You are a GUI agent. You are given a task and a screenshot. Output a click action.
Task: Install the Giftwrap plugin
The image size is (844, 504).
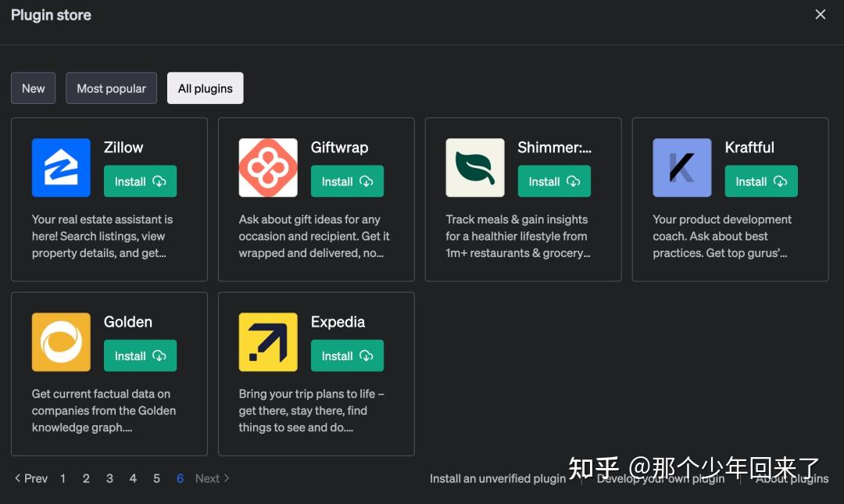click(x=347, y=181)
